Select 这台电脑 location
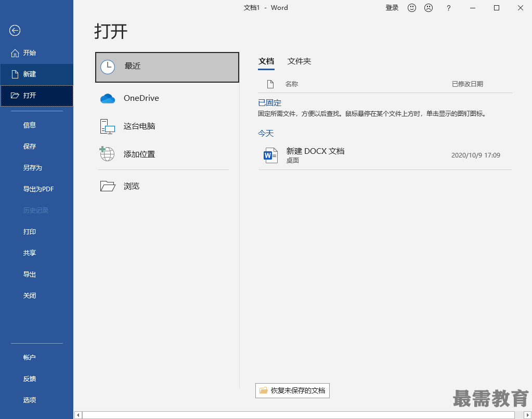532x419 pixels. click(167, 126)
